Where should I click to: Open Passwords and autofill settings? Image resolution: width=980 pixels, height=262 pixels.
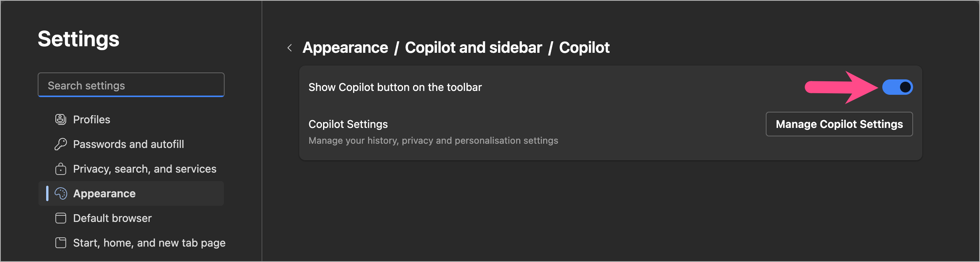pos(128,144)
